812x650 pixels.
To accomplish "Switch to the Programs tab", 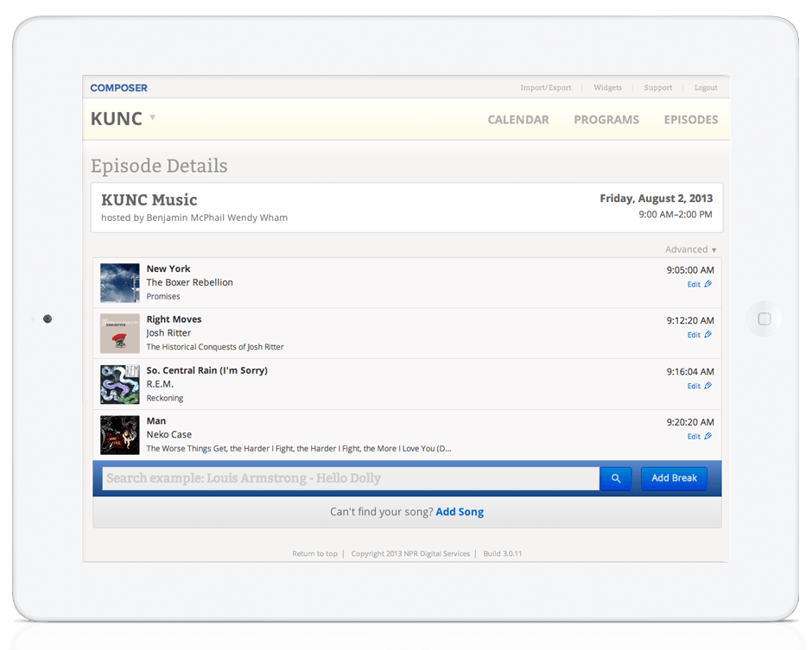I will tap(606, 120).
